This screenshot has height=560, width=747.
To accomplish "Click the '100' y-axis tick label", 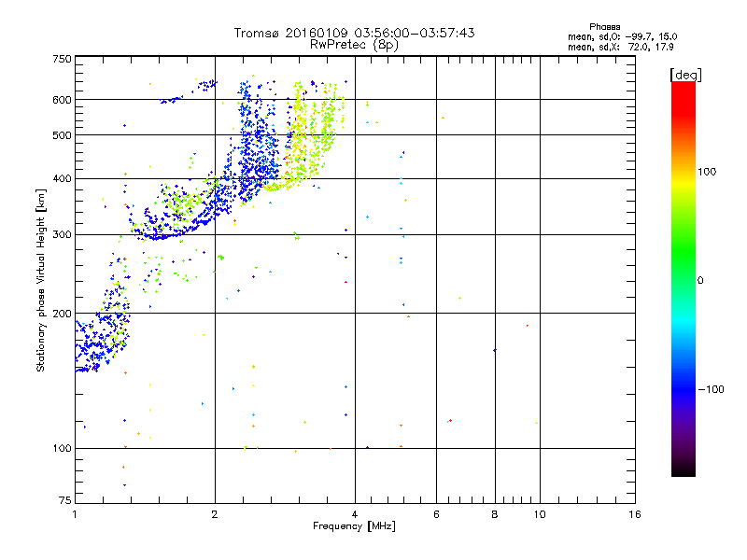I will [x=62, y=448].
